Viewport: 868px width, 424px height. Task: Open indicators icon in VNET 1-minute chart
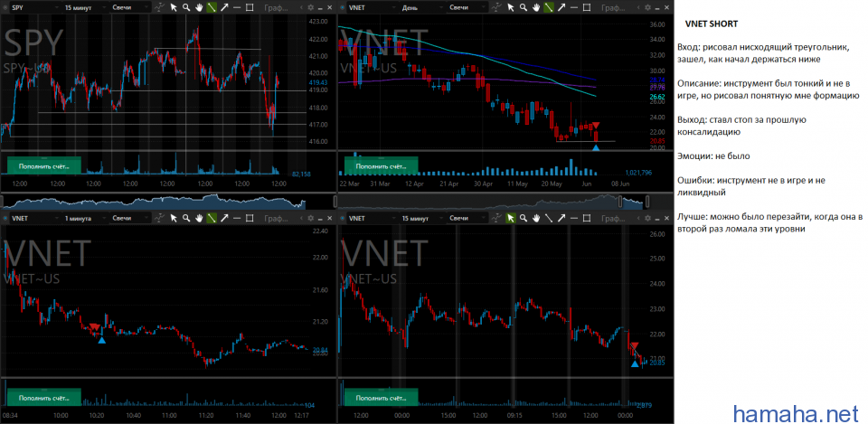point(159,218)
